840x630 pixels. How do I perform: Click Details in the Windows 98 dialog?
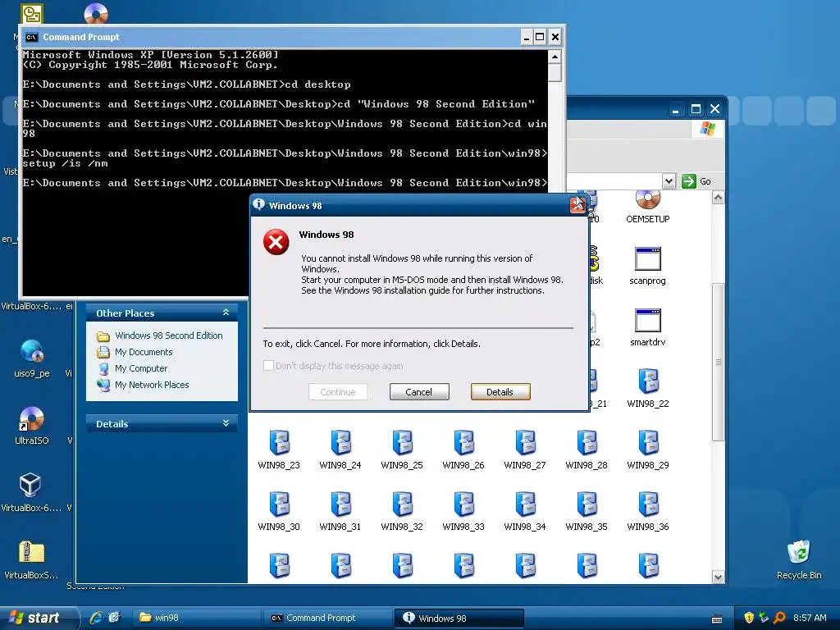(500, 391)
